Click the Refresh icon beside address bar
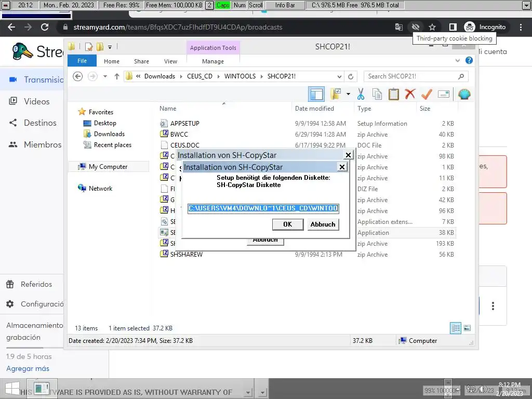The width and height of the screenshot is (532, 399). [351, 77]
